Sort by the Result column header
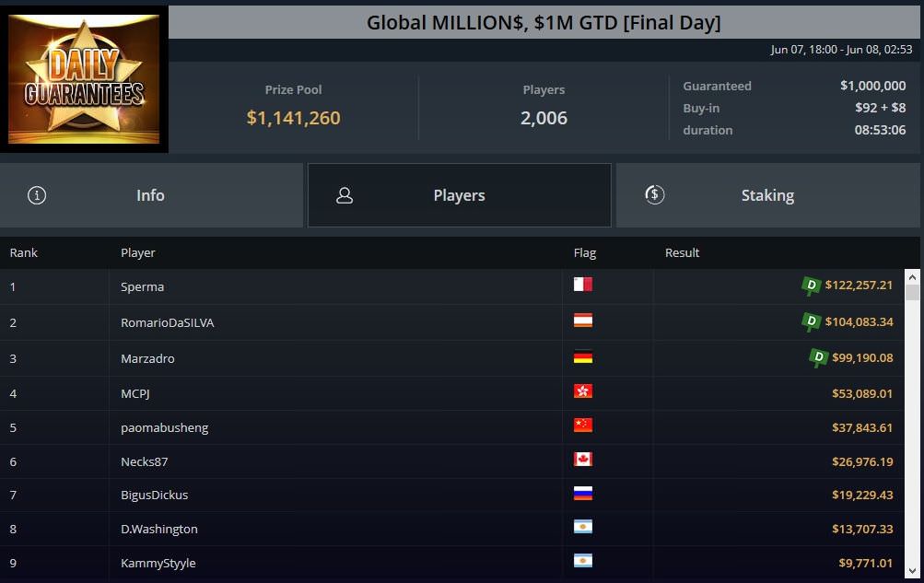Viewport: 924px width, 583px height. pyautogui.click(x=683, y=252)
